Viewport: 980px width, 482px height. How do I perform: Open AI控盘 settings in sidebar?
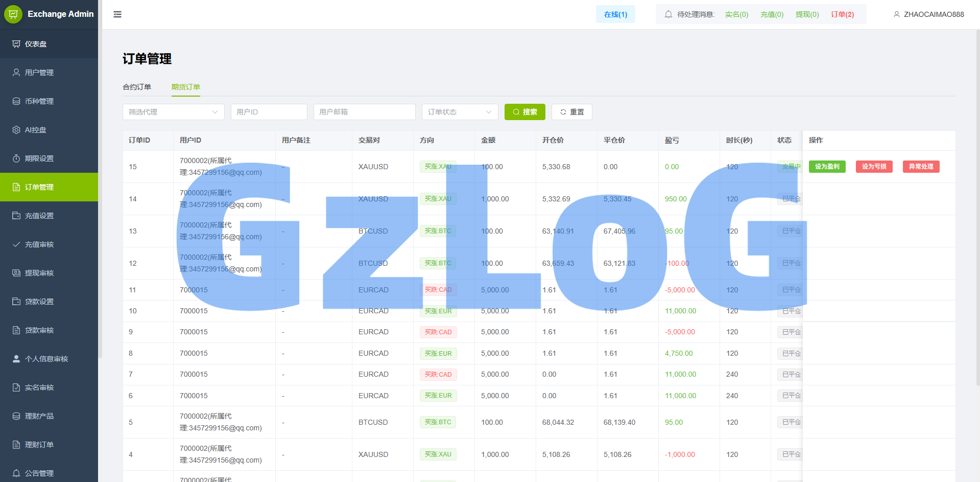coord(35,130)
